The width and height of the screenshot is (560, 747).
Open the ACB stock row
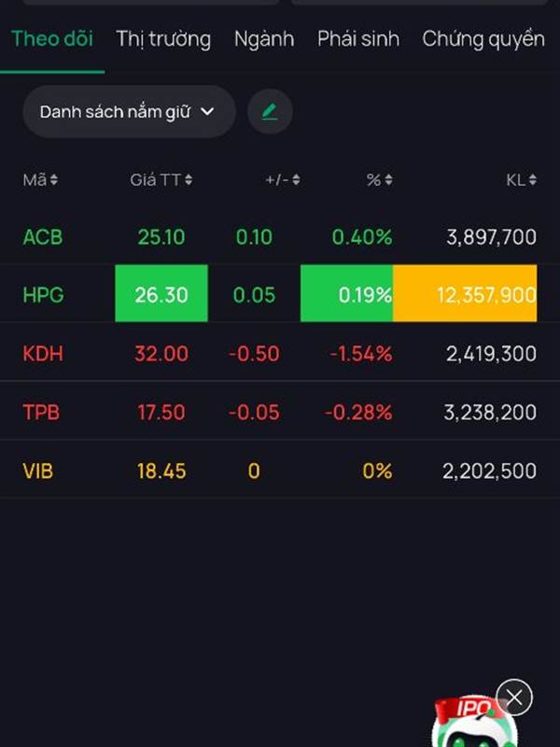point(43,237)
